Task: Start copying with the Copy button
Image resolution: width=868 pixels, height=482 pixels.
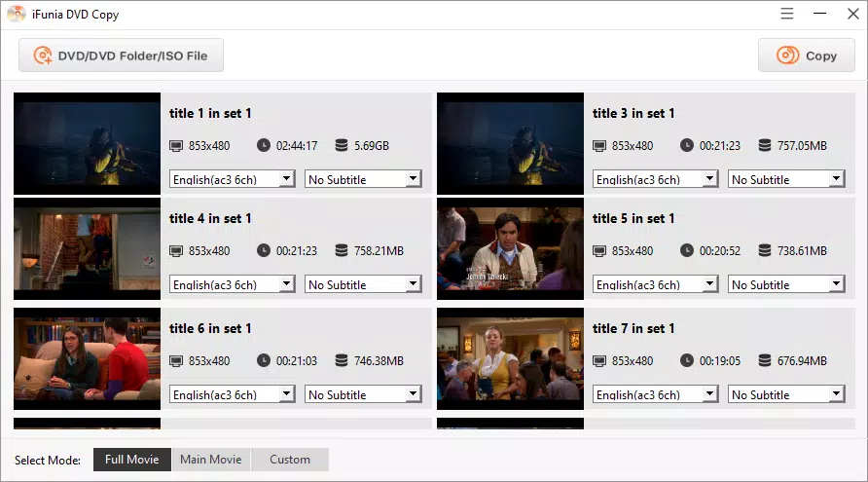Action: point(807,56)
